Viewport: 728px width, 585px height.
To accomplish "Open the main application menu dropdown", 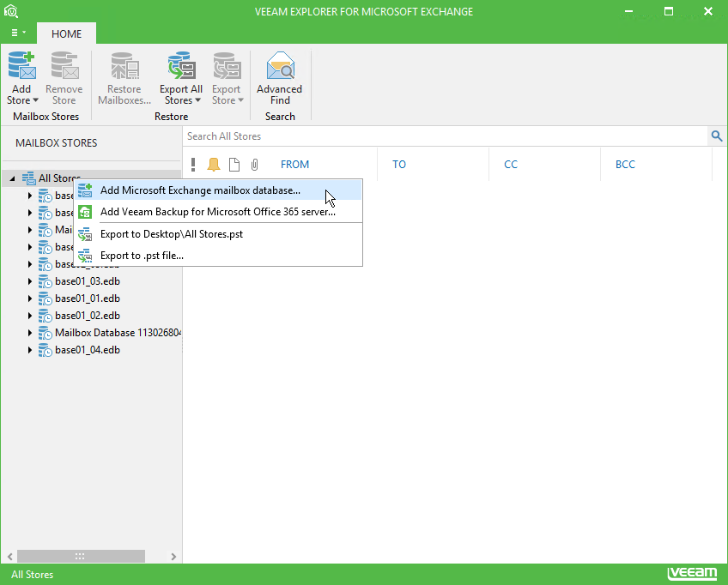I will 18,33.
